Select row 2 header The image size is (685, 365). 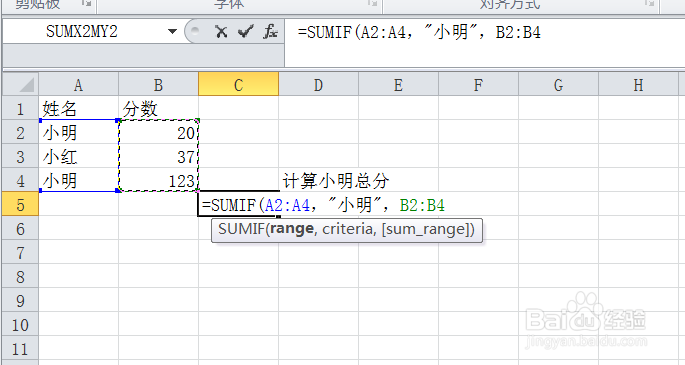coord(21,132)
